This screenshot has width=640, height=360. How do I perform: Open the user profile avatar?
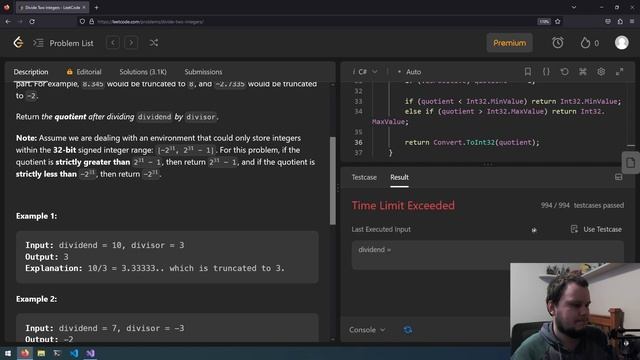point(622,43)
